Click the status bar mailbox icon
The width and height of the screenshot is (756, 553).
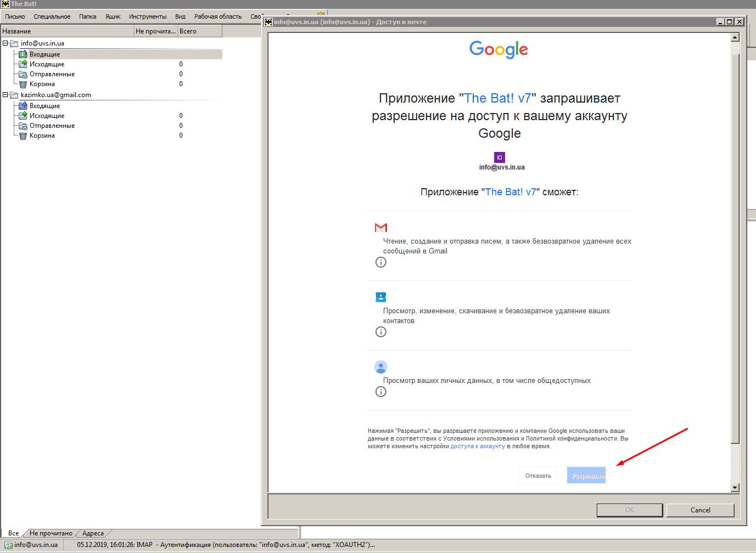tap(9, 545)
